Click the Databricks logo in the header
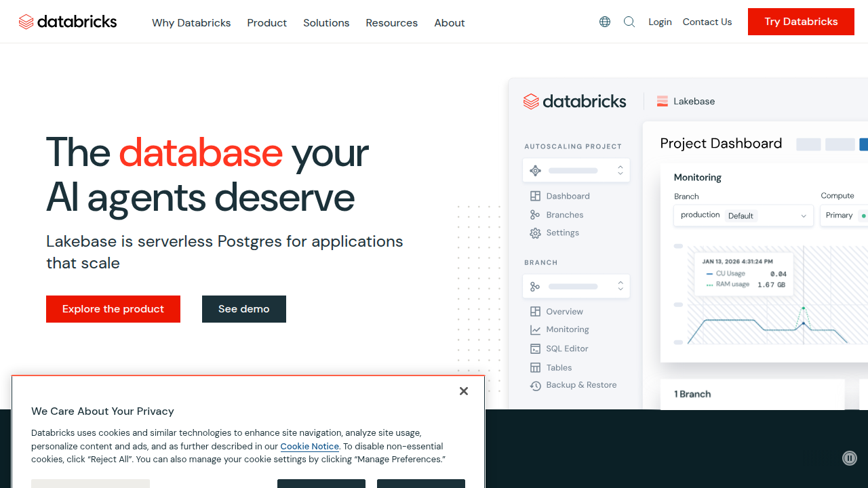 [x=68, y=22]
